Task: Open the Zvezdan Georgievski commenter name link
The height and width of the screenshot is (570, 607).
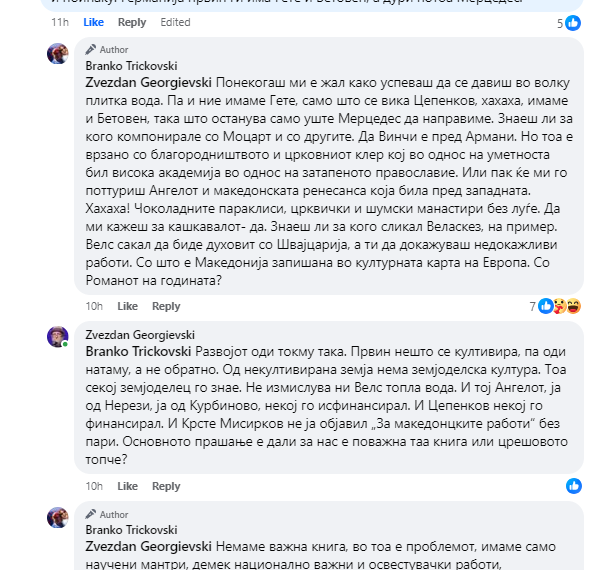Action: pyautogui.click(x=140, y=335)
